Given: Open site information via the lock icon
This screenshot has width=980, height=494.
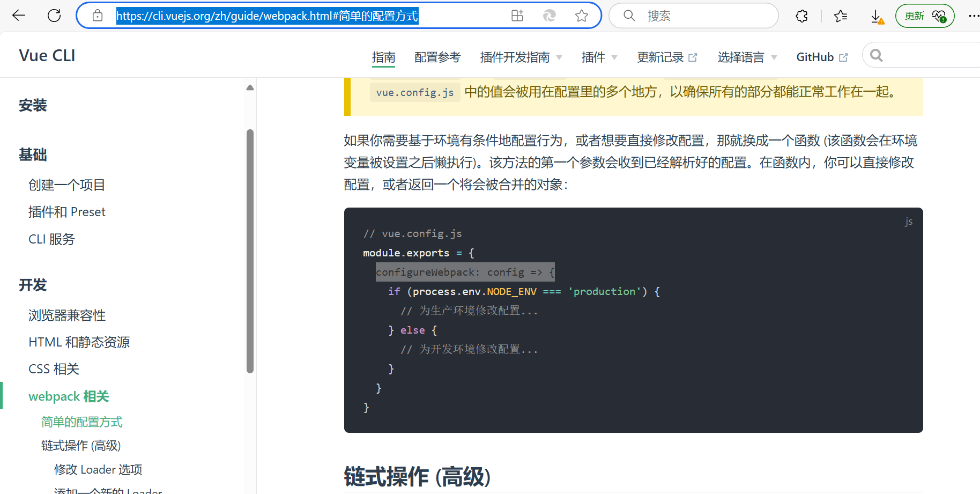Looking at the screenshot, I should coord(96,16).
